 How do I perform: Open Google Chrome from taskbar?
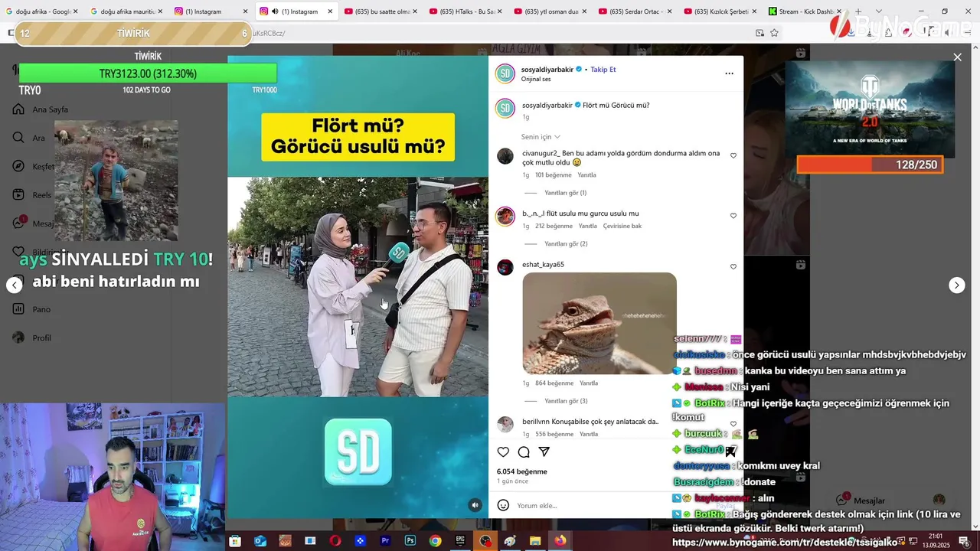(x=436, y=541)
